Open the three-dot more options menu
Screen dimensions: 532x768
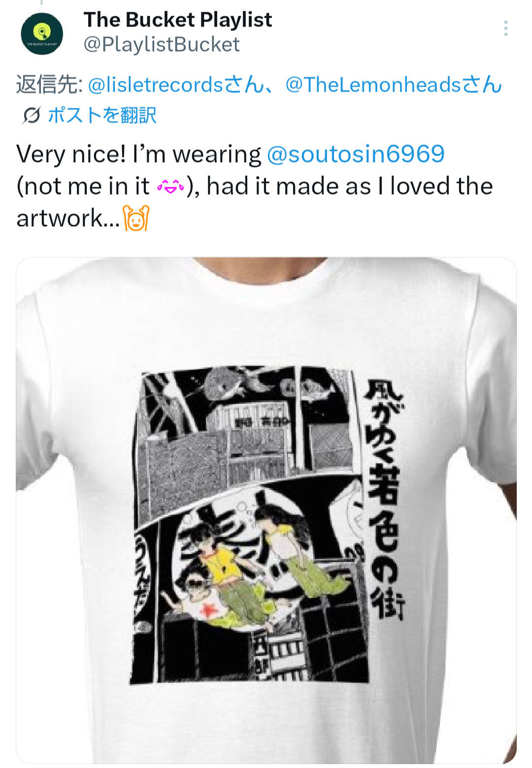click(x=505, y=29)
